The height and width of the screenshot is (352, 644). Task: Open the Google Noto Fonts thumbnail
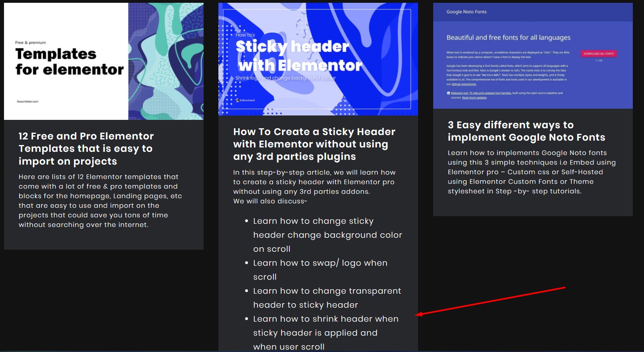pyautogui.click(x=533, y=56)
